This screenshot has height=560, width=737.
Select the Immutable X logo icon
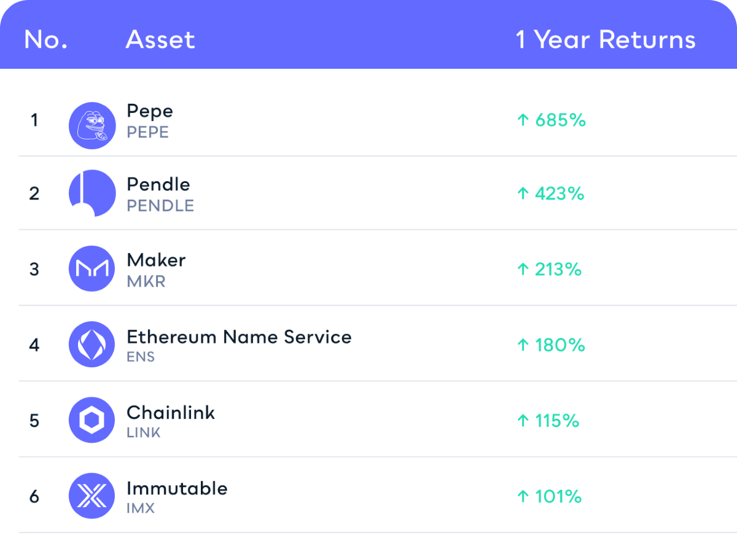click(92, 496)
